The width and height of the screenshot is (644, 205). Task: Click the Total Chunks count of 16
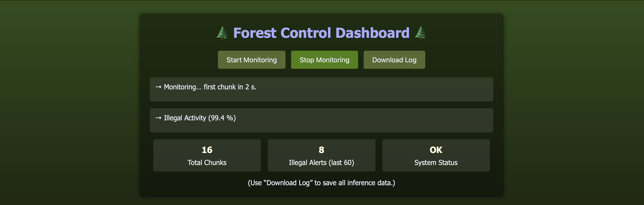point(207,150)
